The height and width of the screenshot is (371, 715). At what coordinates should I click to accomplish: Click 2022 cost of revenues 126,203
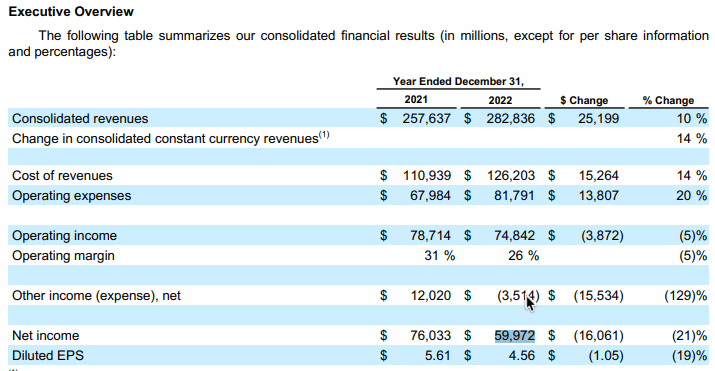point(511,175)
